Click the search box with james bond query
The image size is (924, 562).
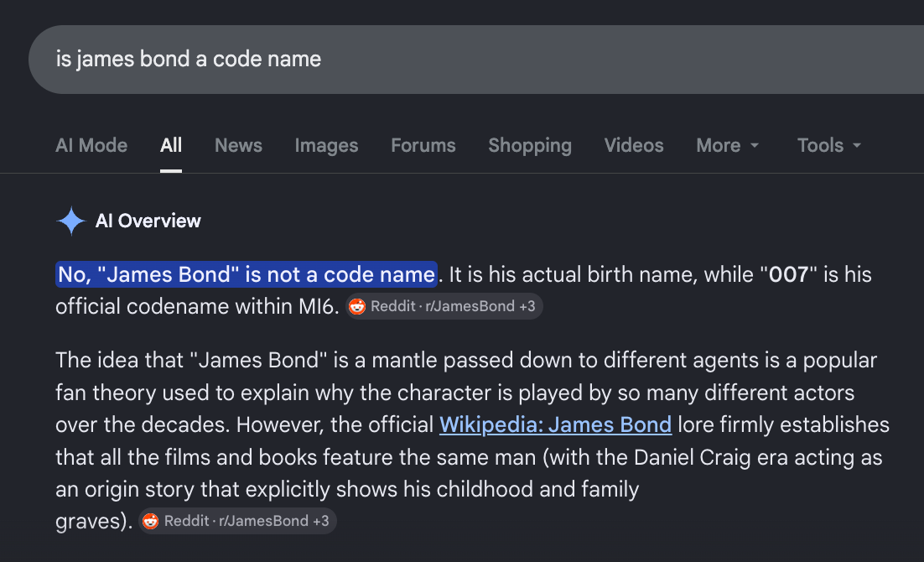476,60
